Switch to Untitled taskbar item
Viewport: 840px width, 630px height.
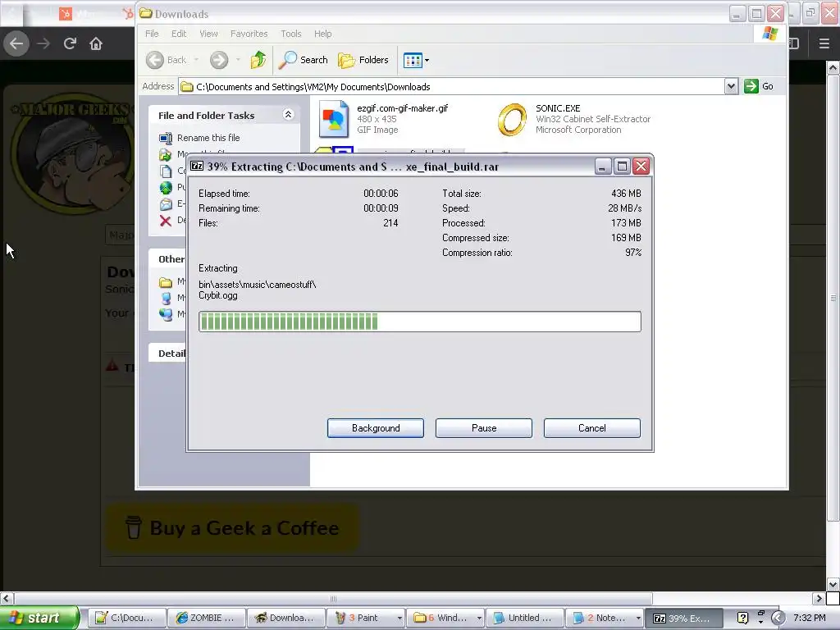click(525, 618)
